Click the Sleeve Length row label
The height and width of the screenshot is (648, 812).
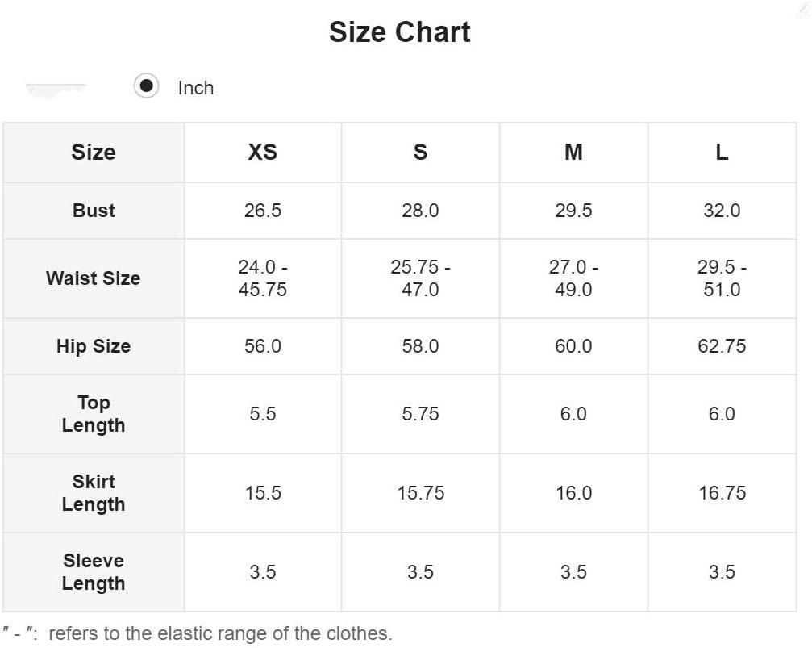pyautogui.click(x=94, y=572)
